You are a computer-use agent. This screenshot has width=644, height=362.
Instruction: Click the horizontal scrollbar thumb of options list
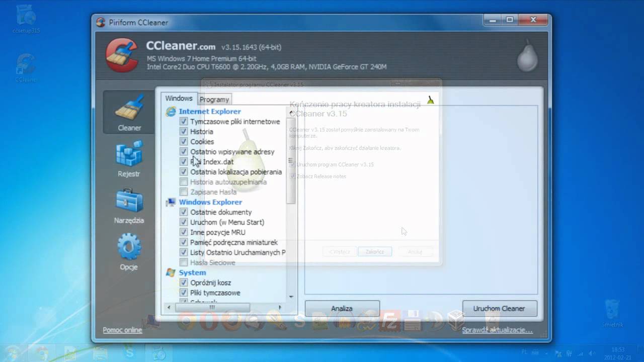[x=212, y=307]
